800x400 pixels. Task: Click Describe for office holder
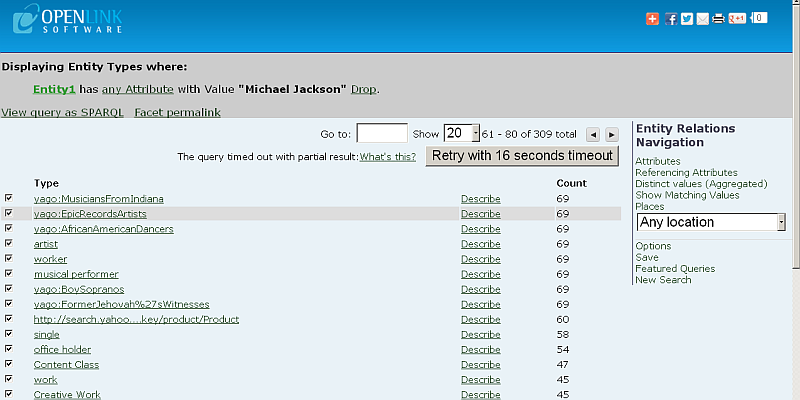pyautogui.click(x=481, y=350)
